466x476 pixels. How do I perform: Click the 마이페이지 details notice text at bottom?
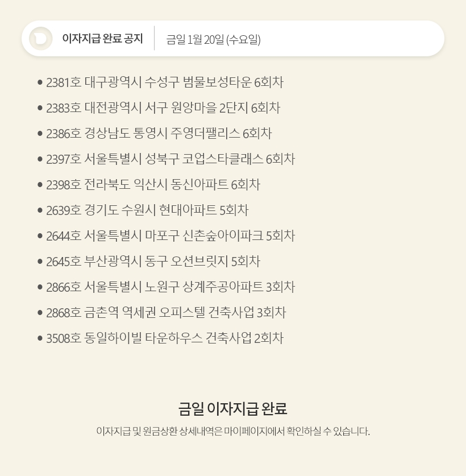233,431
